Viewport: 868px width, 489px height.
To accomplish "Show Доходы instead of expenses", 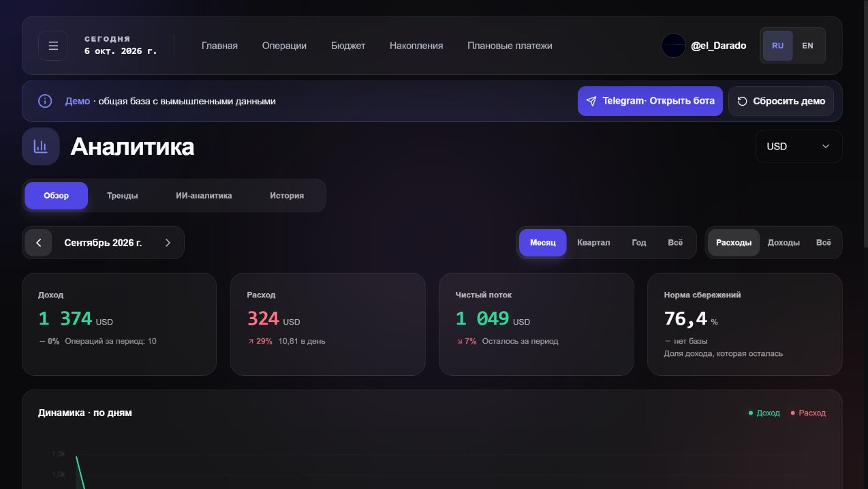I will [x=784, y=243].
